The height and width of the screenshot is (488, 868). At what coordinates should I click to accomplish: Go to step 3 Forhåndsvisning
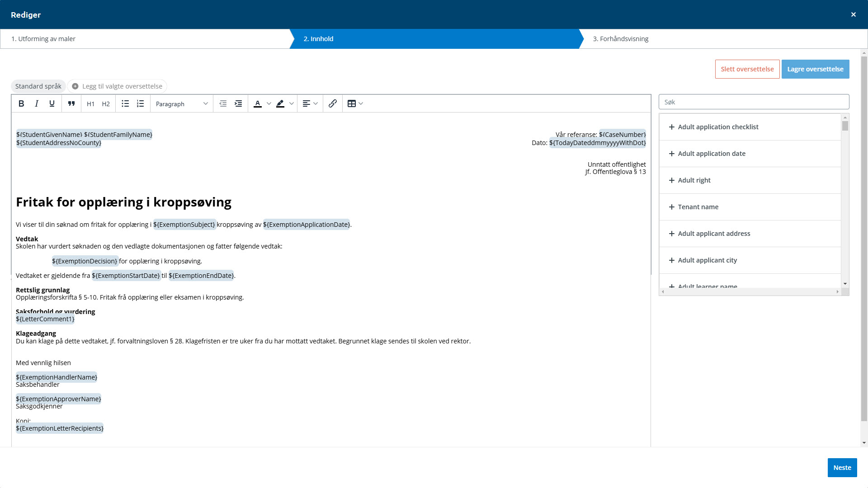coord(620,39)
